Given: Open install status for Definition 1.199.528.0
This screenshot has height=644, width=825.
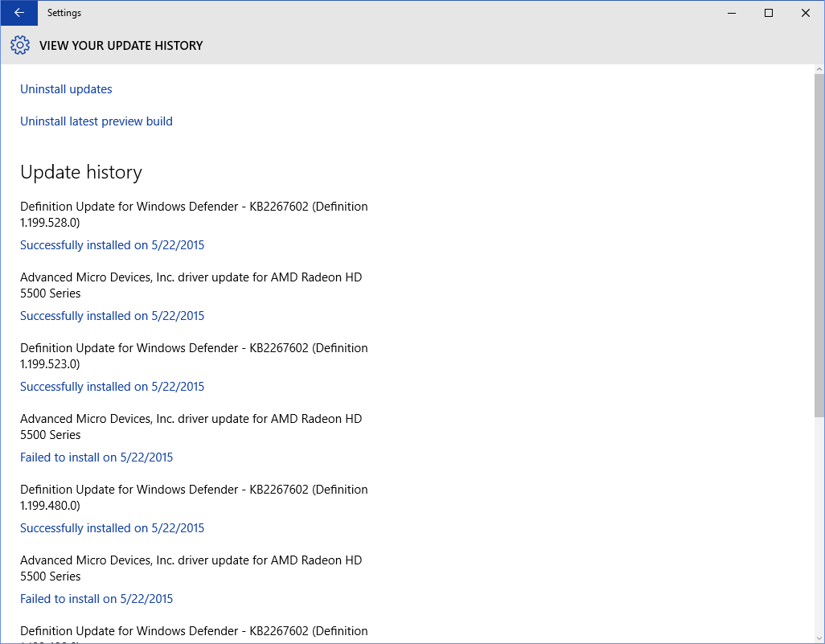Looking at the screenshot, I should (x=112, y=245).
